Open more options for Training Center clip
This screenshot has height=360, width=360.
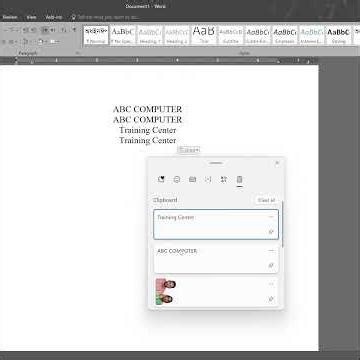point(271,217)
